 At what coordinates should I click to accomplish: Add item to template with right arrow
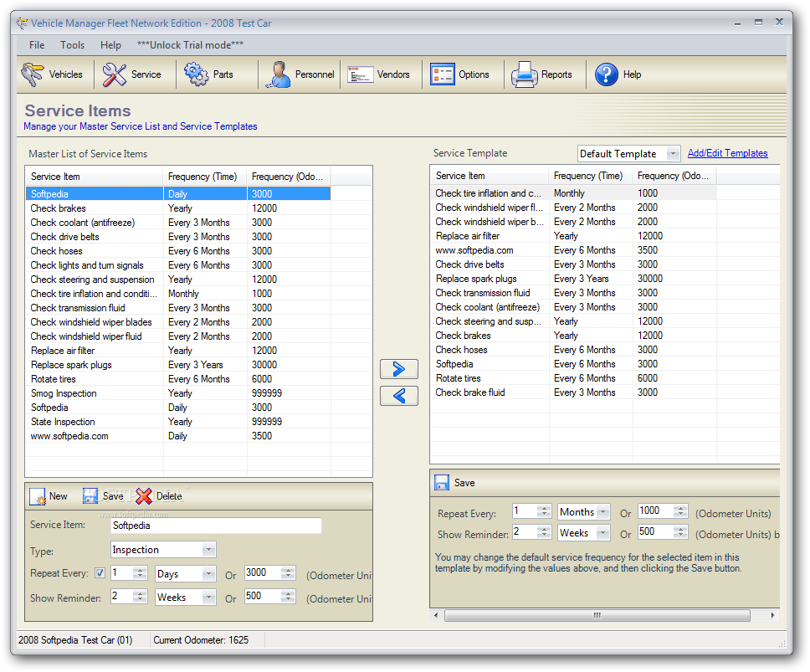coord(399,369)
